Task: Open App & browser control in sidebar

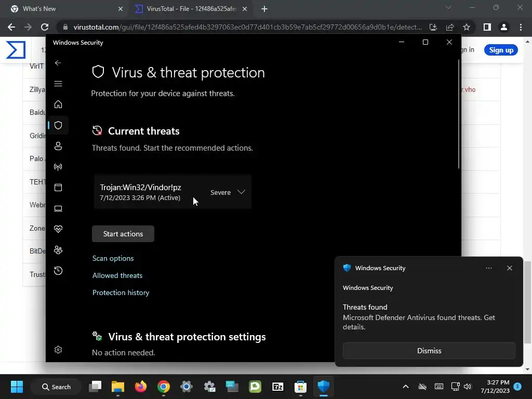Action: [x=58, y=188]
